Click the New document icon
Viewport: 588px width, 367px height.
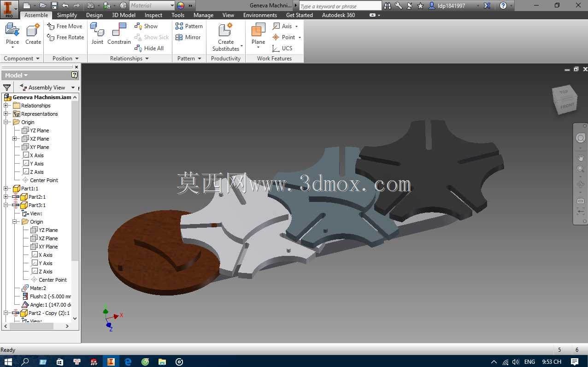click(27, 6)
